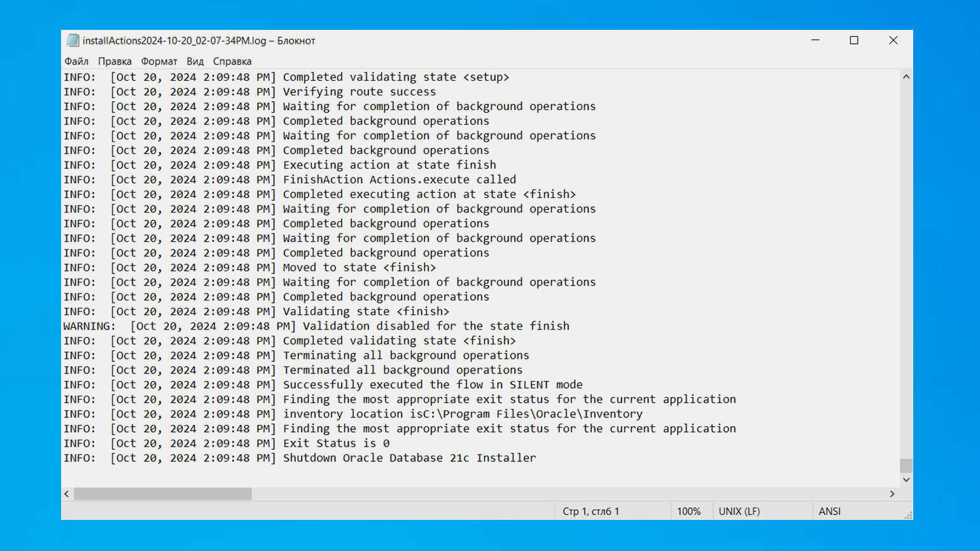Click the vertical scrollbar up arrow
The height and width of the screenshot is (551, 980).
coord(906,77)
